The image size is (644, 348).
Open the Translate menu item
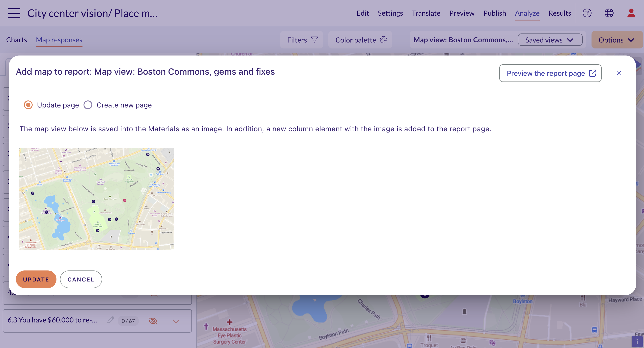[x=426, y=13]
